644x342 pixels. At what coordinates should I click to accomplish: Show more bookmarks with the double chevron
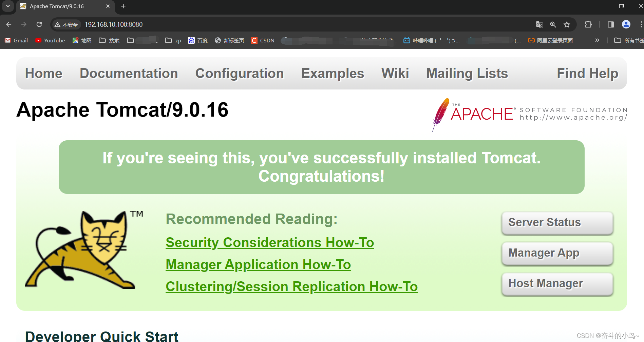tap(597, 40)
